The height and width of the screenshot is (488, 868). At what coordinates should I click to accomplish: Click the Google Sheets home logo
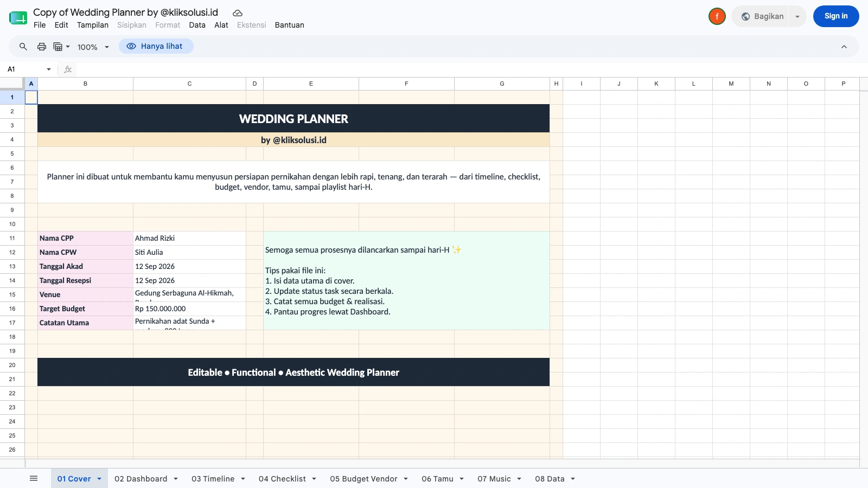[18, 18]
